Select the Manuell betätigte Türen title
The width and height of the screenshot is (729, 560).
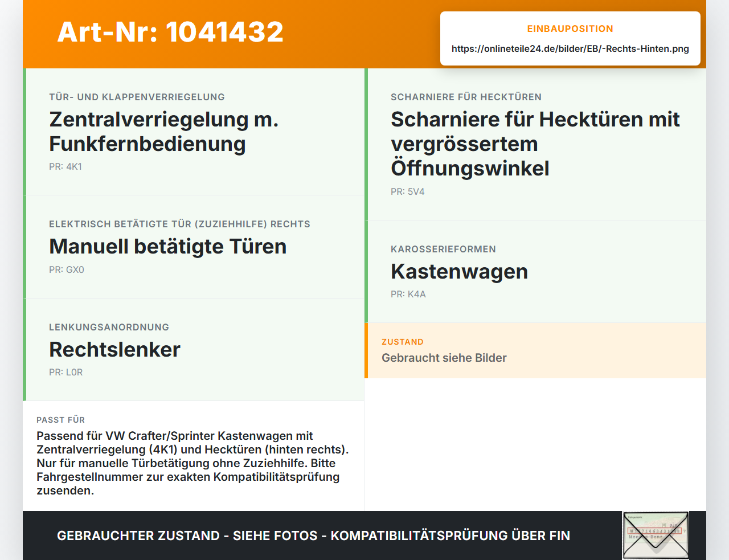(x=168, y=246)
